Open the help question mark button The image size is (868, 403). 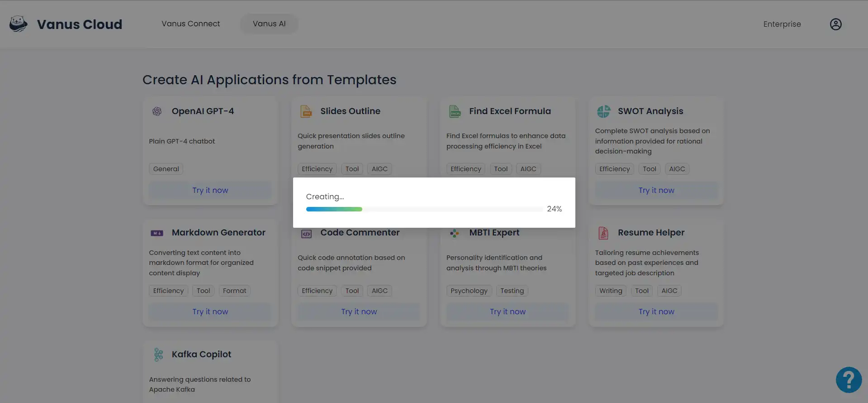pyautogui.click(x=849, y=380)
